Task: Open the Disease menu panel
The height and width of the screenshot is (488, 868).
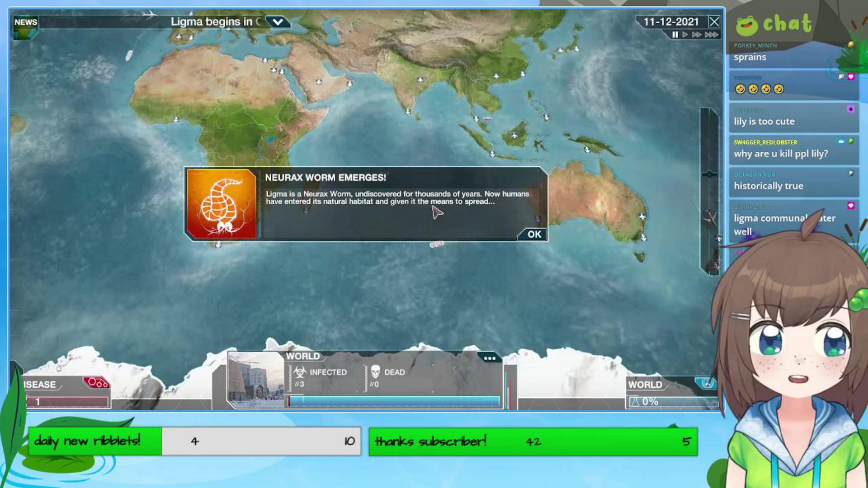Action: [41, 385]
